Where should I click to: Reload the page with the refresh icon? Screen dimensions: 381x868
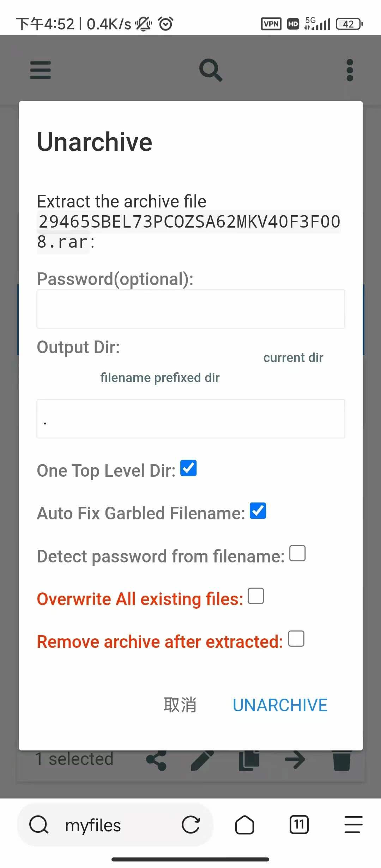pyautogui.click(x=191, y=825)
